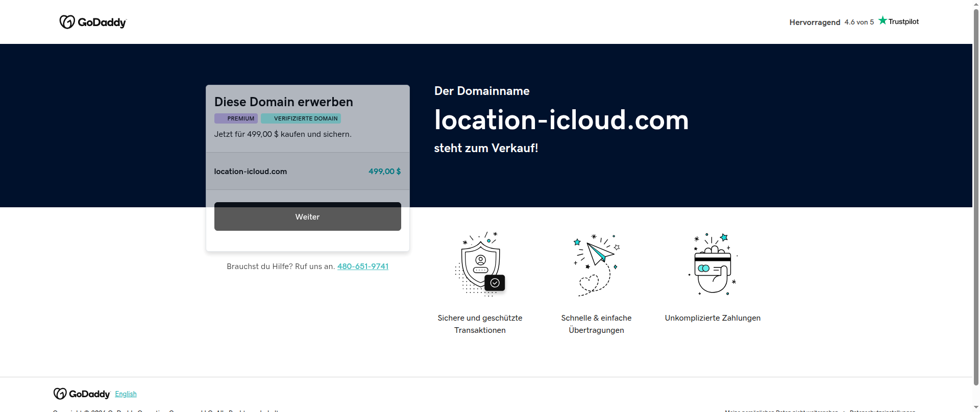
Task: Select location-icloud.com text in purchase card
Action: pos(251,172)
